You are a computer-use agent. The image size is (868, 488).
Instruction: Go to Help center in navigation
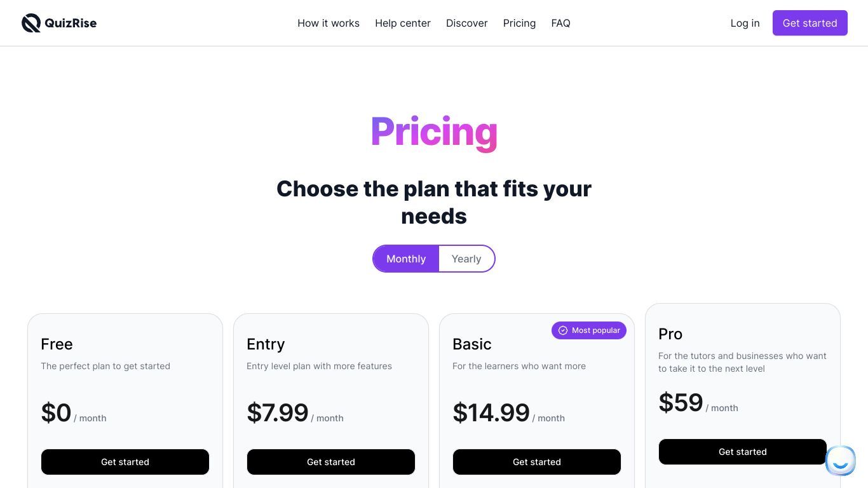pos(403,23)
